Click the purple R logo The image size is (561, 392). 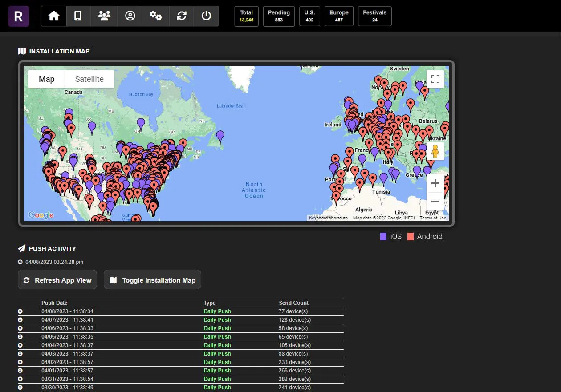[19, 16]
